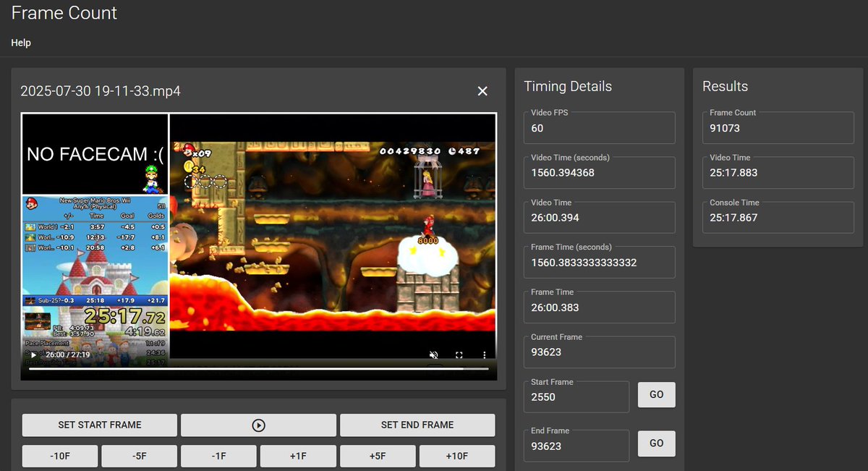Viewport: 868px width, 471px height.
Task: Edit the Start Frame field
Action: pyautogui.click(x=576, y=397)
